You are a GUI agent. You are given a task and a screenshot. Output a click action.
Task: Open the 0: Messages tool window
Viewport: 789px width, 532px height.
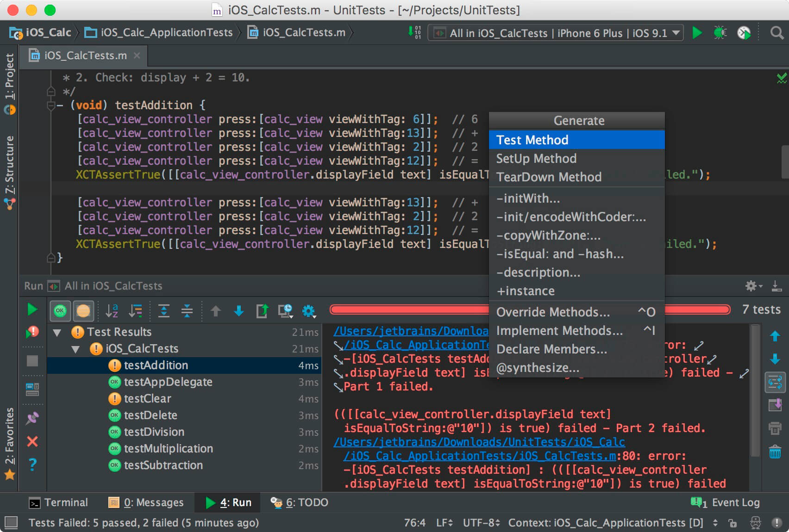pyautogui.click(x=146, y=502)
